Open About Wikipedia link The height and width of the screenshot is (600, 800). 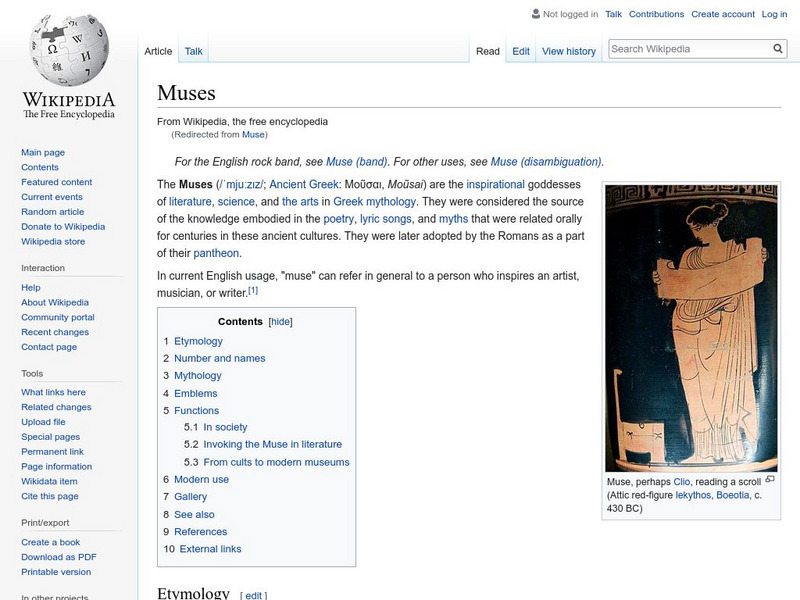(x=55, y=302)
